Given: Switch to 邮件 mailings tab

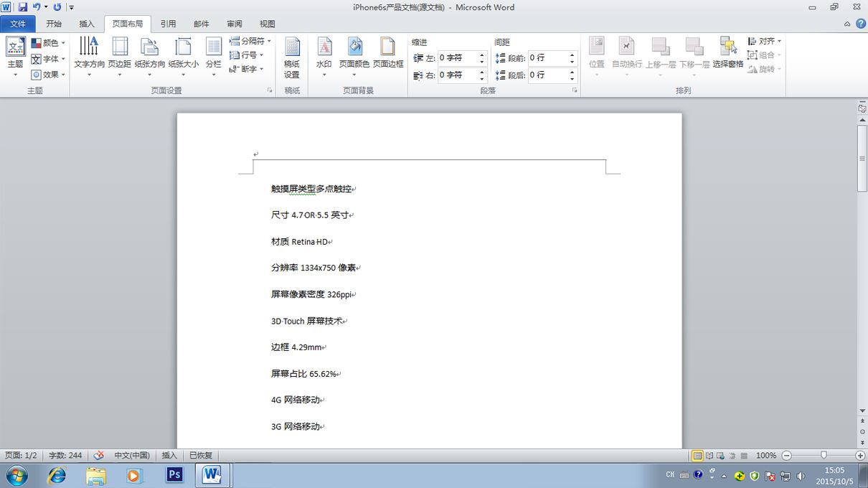Looking at the screenshot, I should click(201, 24).
